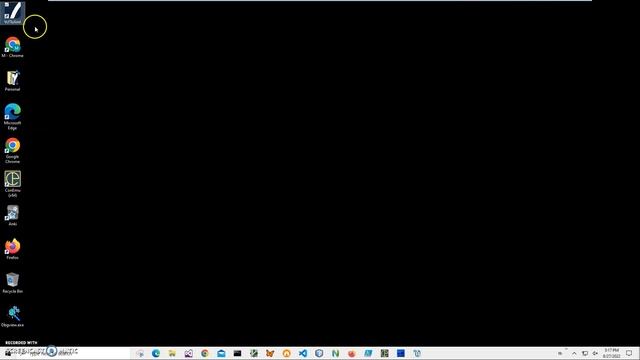The height and width of the screenshot is (360, 640).
Task: Open the orange butterfly app in taskbar
Action: (270, 353)
